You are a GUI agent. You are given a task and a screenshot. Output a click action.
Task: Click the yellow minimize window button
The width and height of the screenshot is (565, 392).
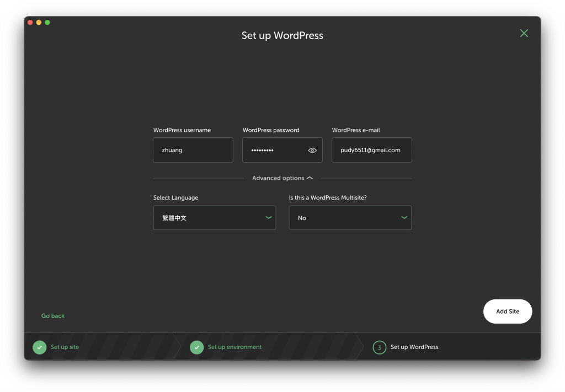(39, 22)
